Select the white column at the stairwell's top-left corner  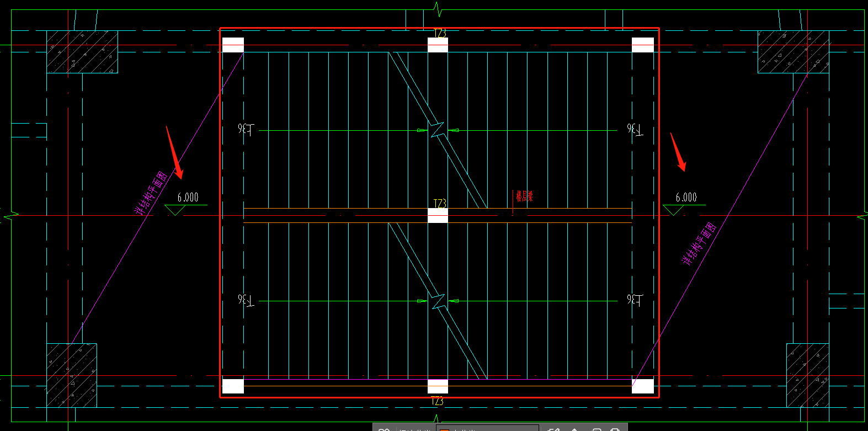[233, 45]
